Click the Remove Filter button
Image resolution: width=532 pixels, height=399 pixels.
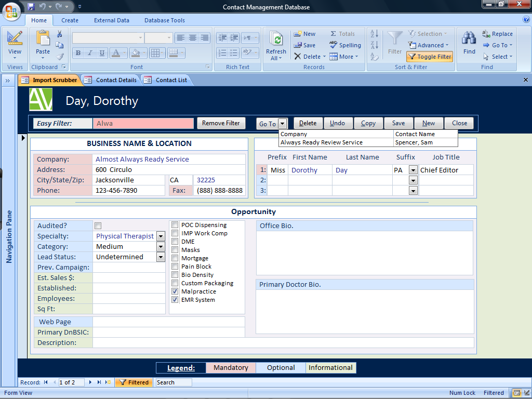coord(221,123)
